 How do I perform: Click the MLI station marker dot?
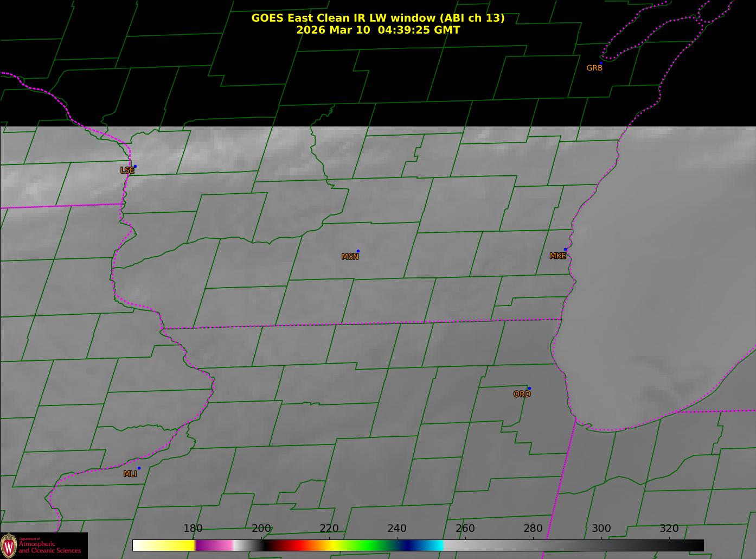139,468
